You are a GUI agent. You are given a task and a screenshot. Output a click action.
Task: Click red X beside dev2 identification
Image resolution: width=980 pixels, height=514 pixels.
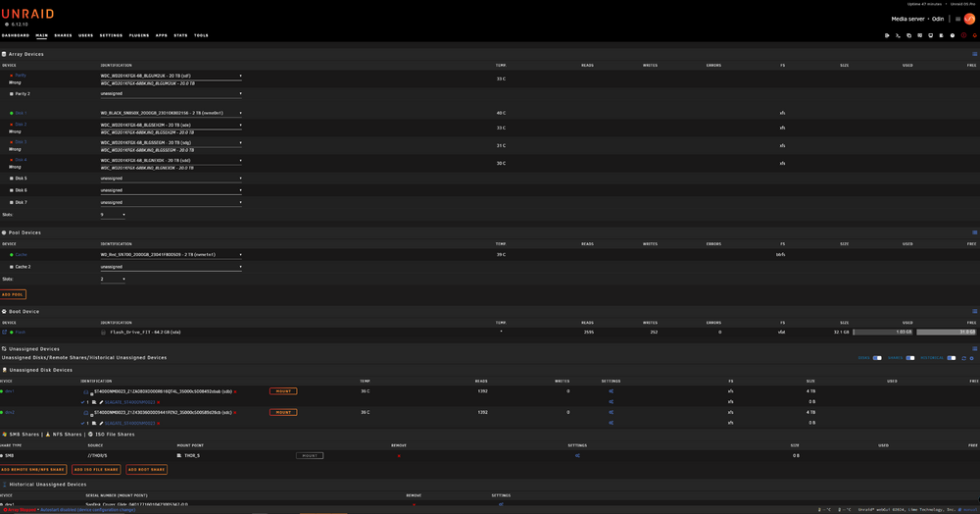(235, 413)
